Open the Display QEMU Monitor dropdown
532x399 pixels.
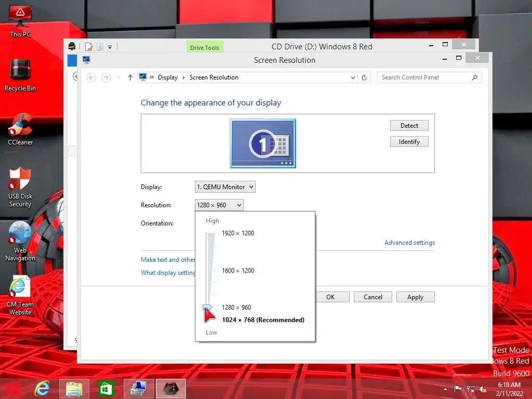click(225, 187)
